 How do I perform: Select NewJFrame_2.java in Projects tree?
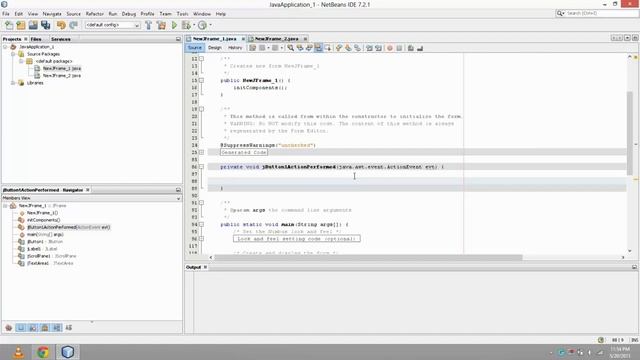pos(62,76)
